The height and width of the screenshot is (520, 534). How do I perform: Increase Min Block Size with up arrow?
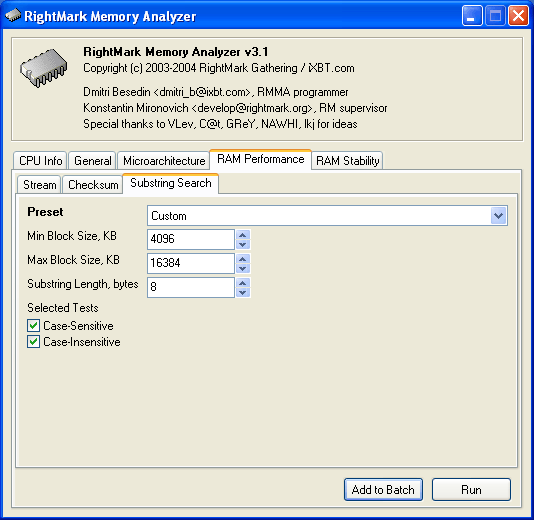(x=243, y=235)
